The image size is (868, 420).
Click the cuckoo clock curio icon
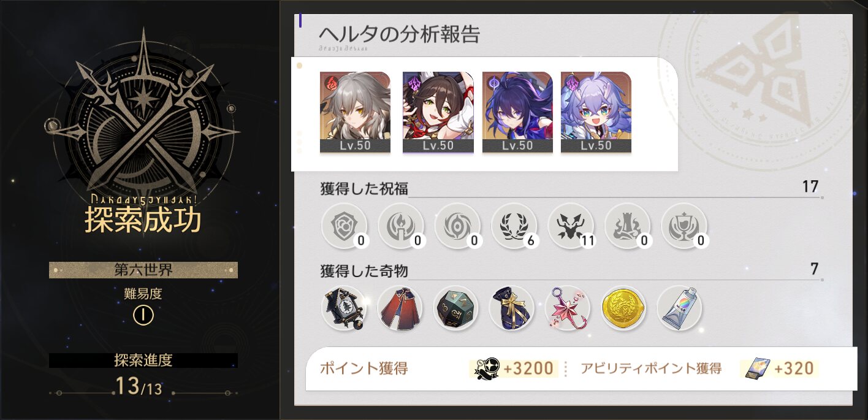click(x=343, y=308)
